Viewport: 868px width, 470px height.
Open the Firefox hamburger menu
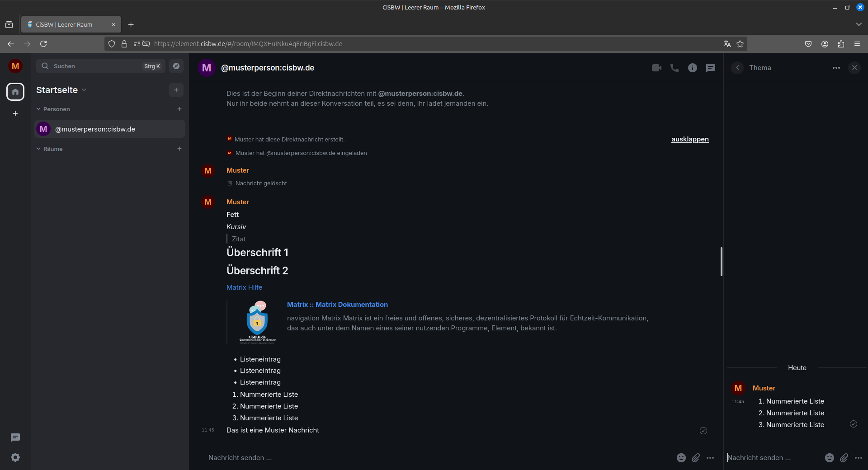pos(857,44)
